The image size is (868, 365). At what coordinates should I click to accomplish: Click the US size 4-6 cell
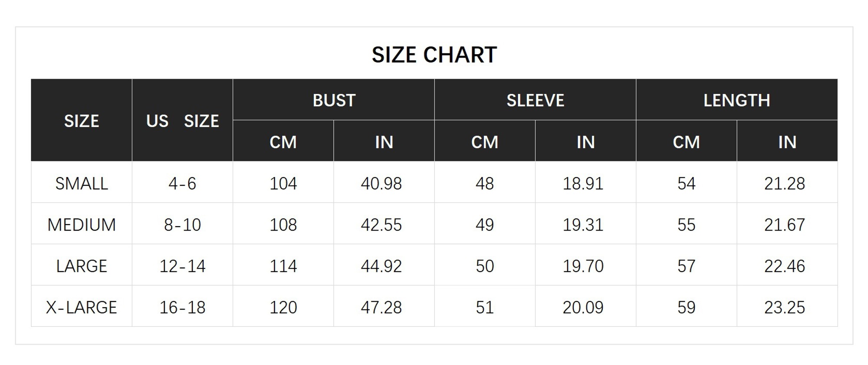point(182,183)
